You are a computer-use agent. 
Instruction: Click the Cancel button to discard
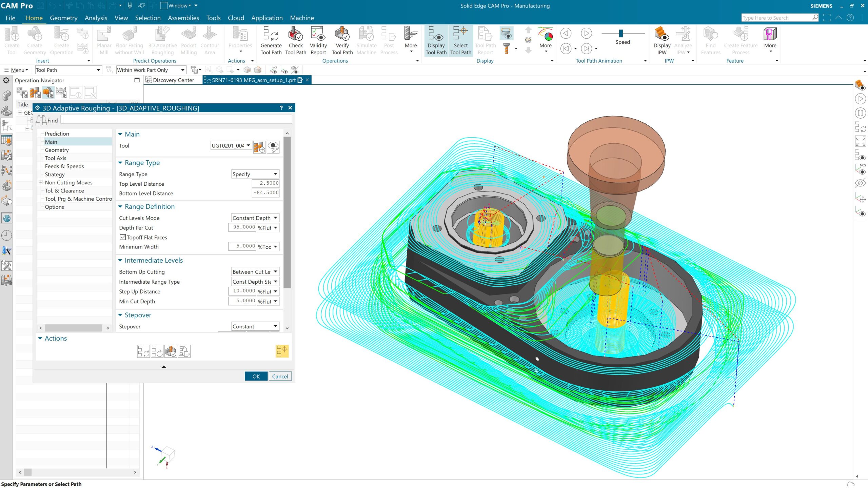point(280,376)
